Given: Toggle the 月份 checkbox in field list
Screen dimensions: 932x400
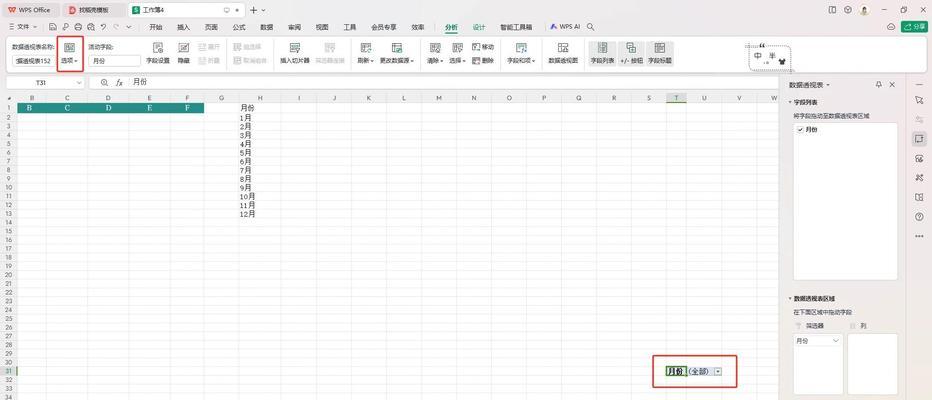Looking at the screenshot, I should tap(800, 129).
